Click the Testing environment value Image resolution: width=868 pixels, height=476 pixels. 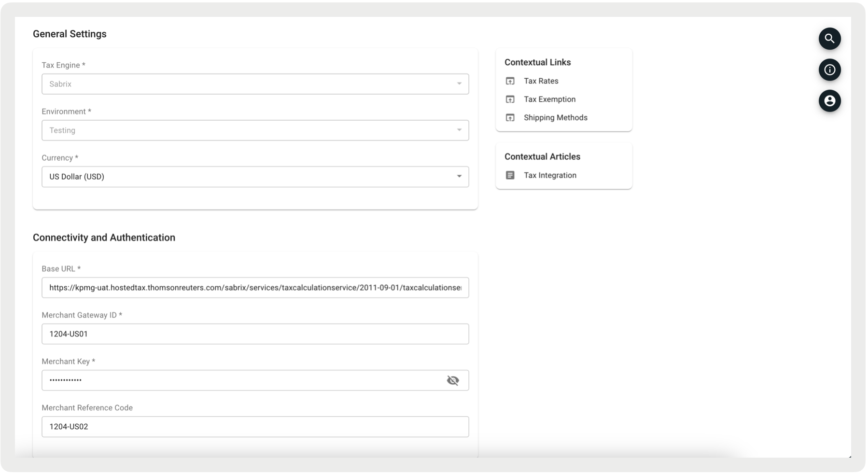62,130
